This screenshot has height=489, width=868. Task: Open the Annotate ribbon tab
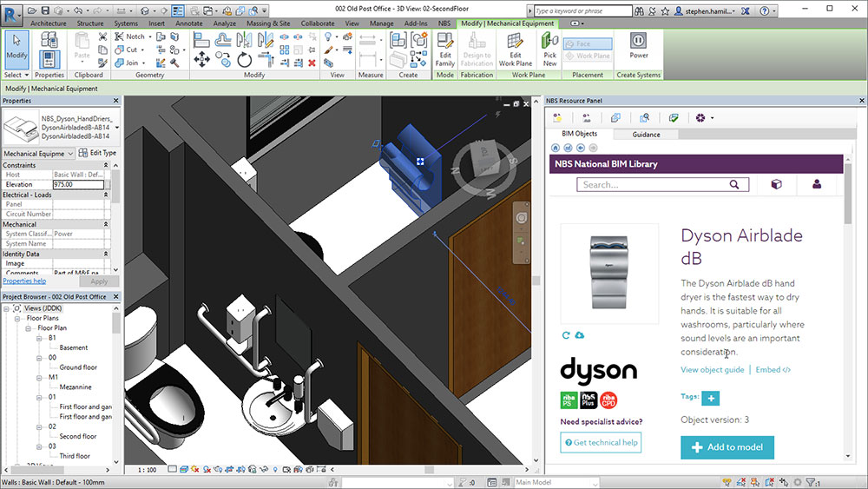188,23
